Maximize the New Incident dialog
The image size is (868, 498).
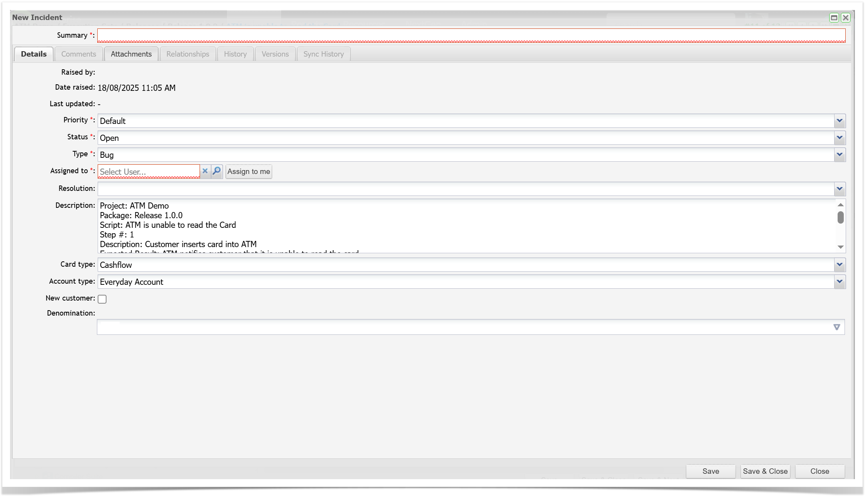coord(834,18)
